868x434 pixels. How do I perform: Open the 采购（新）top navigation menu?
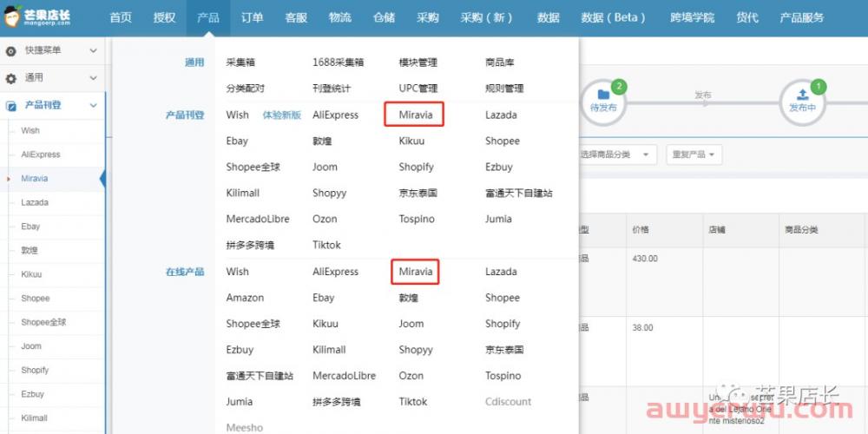487,17
